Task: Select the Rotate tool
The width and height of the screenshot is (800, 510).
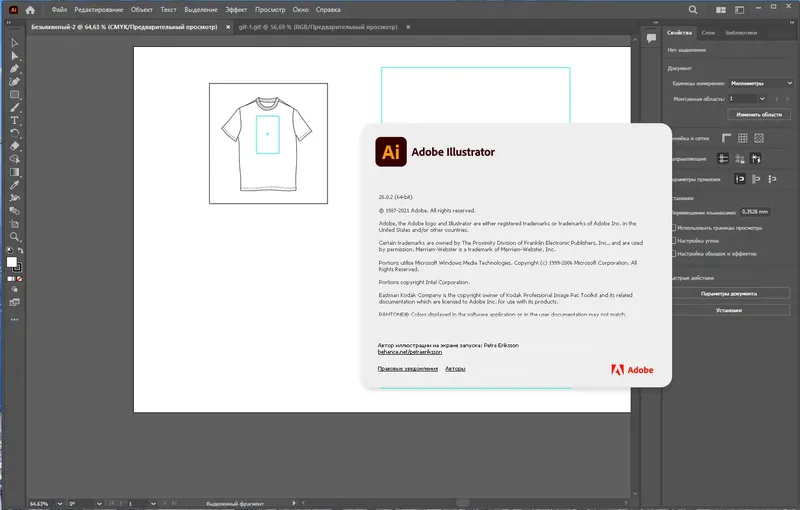Action: tap(14, 133)
